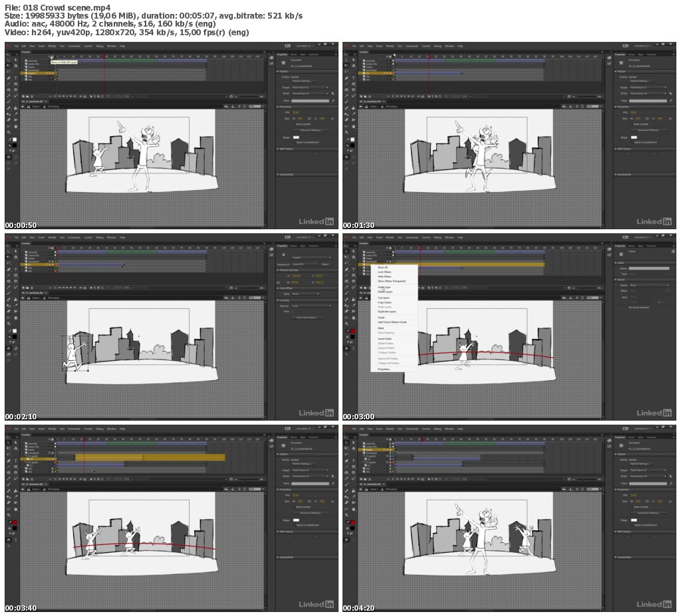
Task: Switch to Library tab in 00:00:50 frame
Action: [293, 54]
